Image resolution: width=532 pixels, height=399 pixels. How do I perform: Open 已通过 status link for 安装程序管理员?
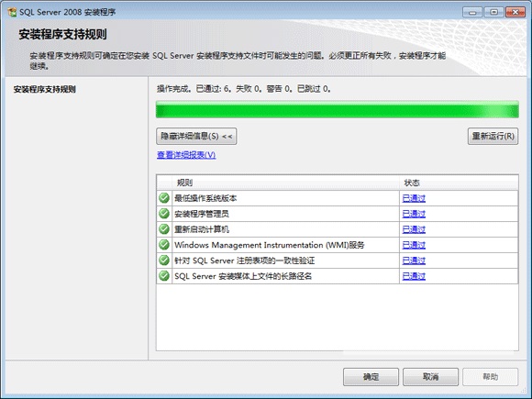point(414,214)
